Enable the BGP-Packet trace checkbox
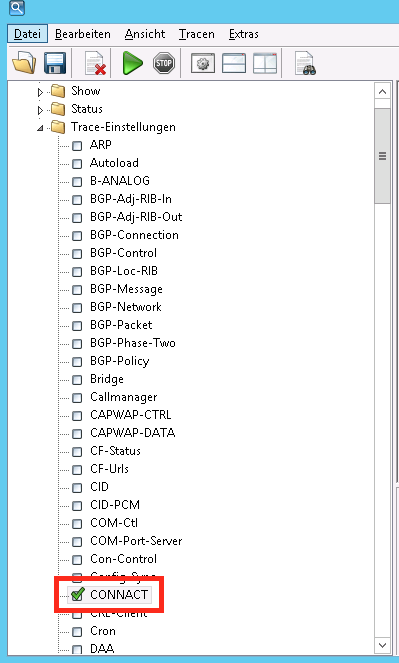The width and height of the screenshot is (399, 663). click(x=77, y=326)
